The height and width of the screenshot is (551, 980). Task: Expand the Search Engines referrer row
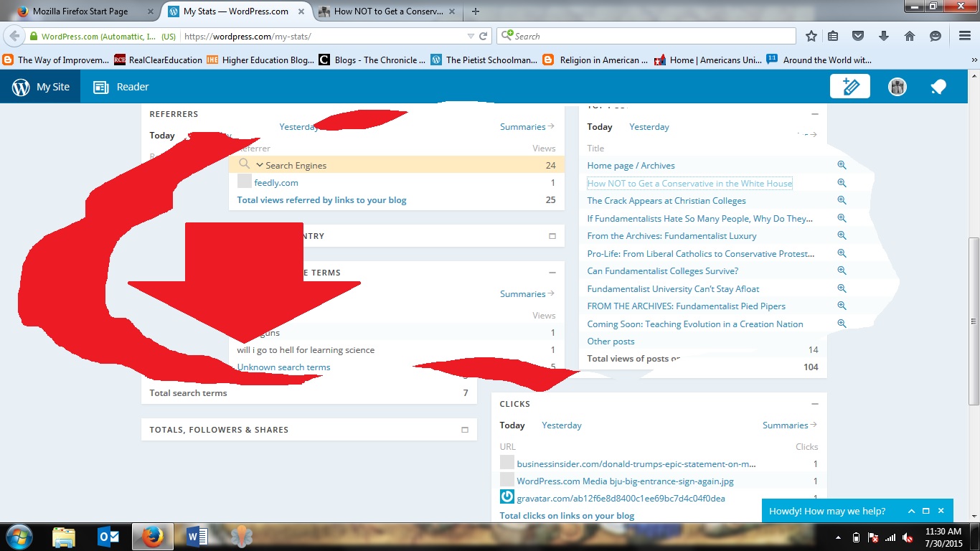coord(260,165)
